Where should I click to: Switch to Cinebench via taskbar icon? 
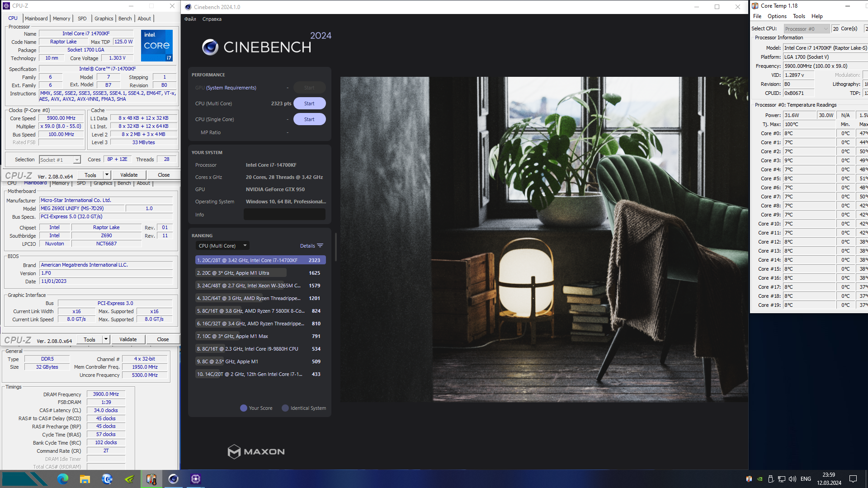[174, 479]
